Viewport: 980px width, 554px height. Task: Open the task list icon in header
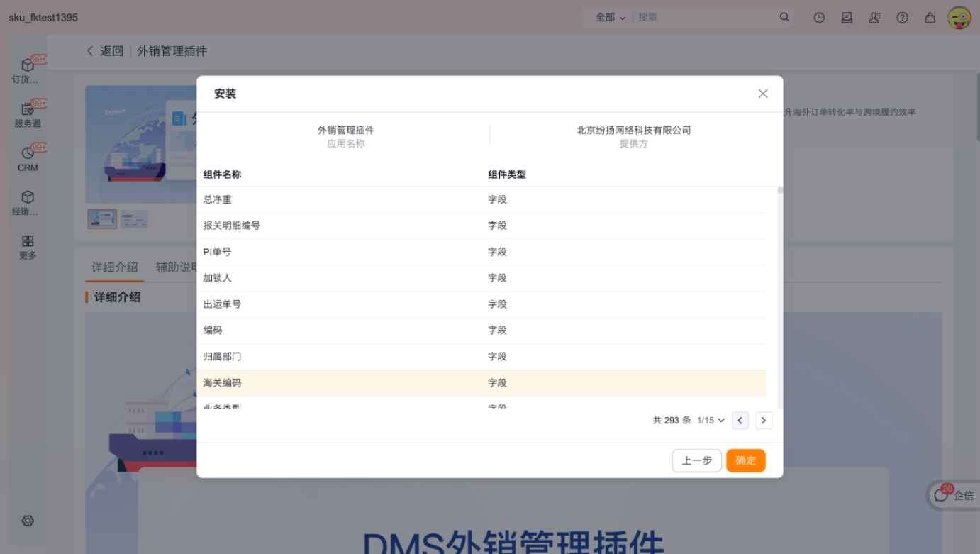[847, 18]
